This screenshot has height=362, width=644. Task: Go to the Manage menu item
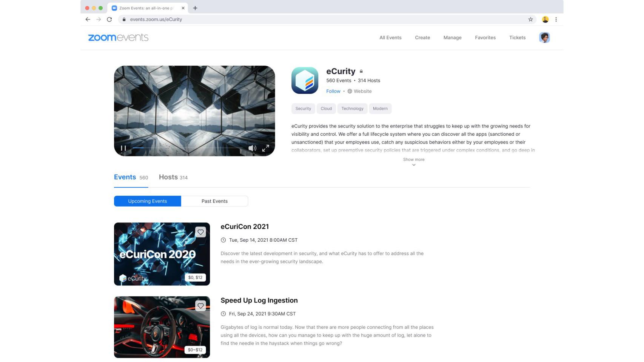[x=452, y=37]
